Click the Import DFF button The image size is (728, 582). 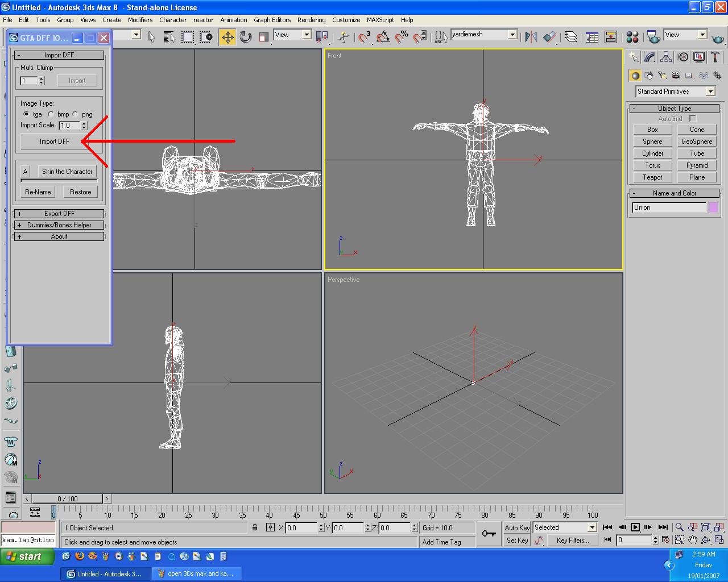55,142
